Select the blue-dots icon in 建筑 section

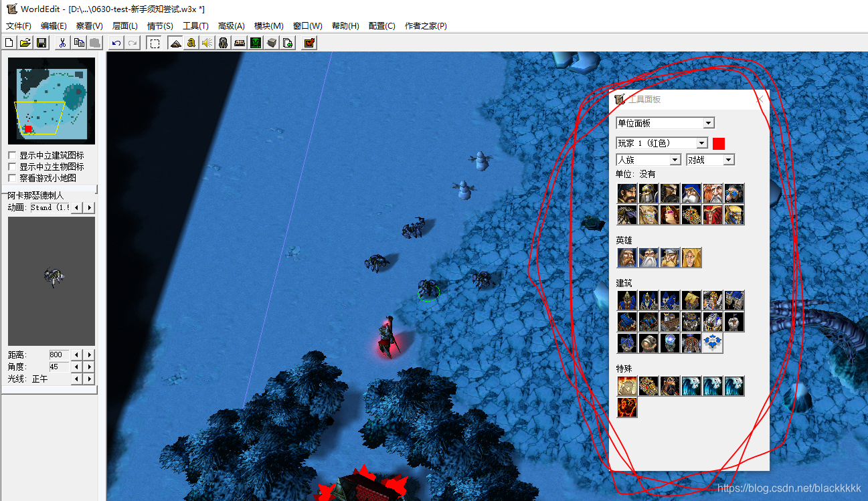[x=713, y=343]
